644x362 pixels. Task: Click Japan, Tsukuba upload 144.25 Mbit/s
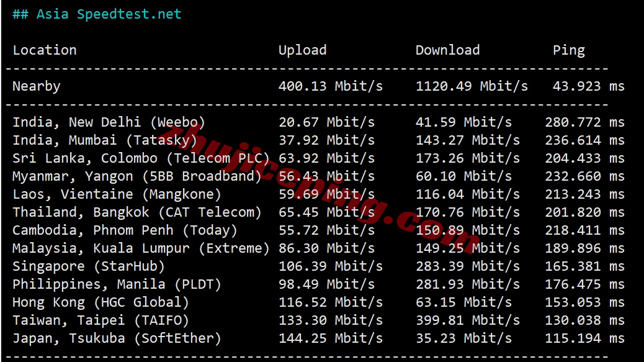331,338
